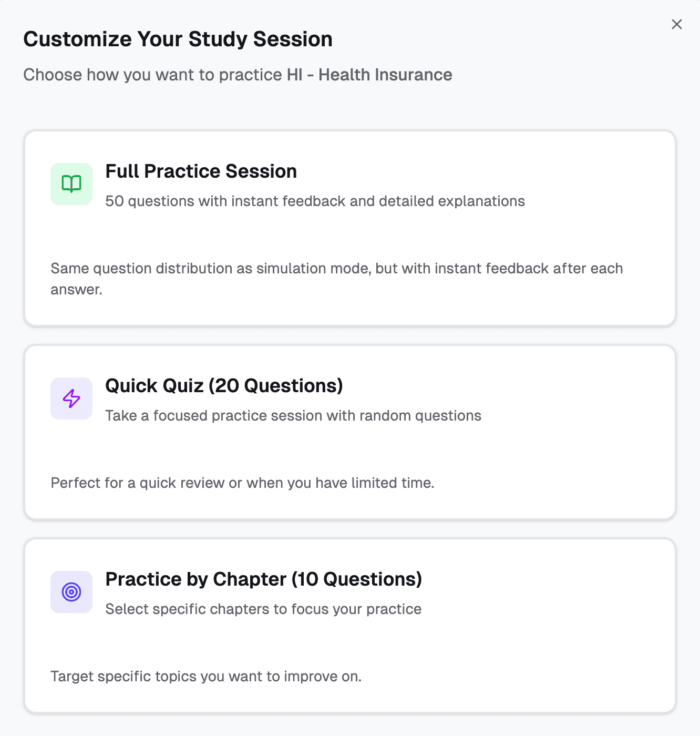Click the 50 questions description text

[x=315, y=201]
